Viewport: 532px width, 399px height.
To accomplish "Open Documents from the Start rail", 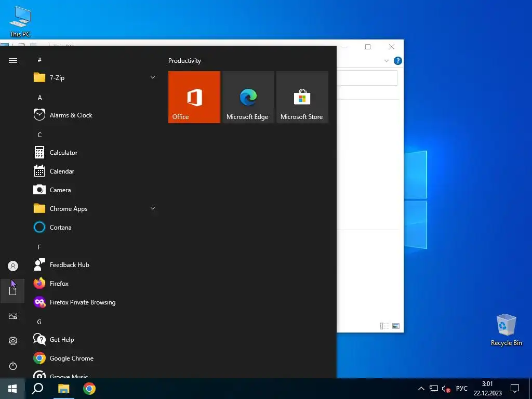I will 12,291.
